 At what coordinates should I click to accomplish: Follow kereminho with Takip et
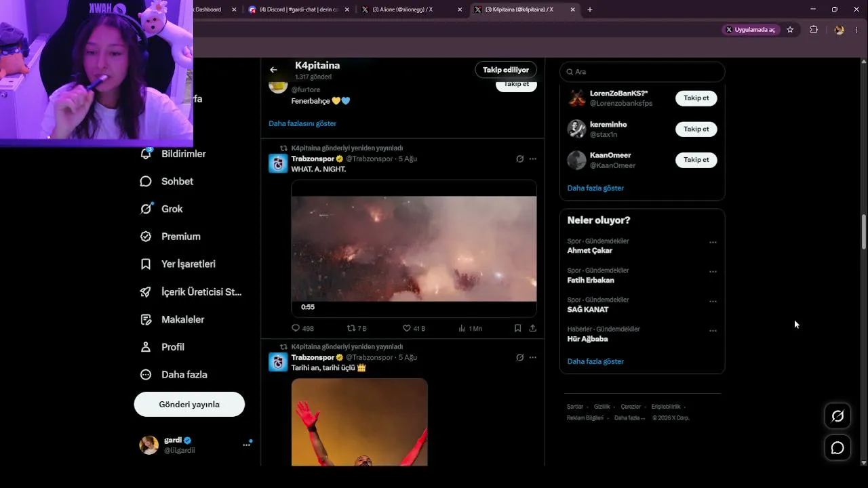(x=696, y=129)
